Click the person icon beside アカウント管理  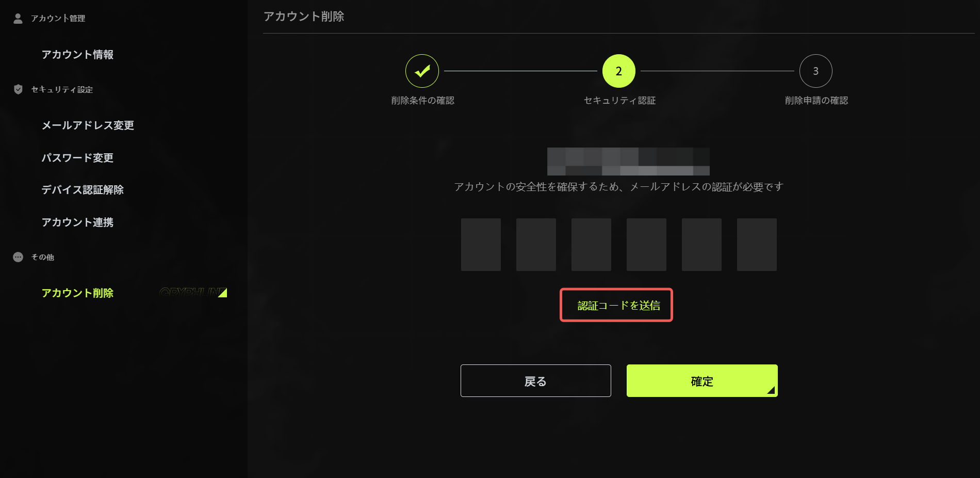[x=18, y=19]
